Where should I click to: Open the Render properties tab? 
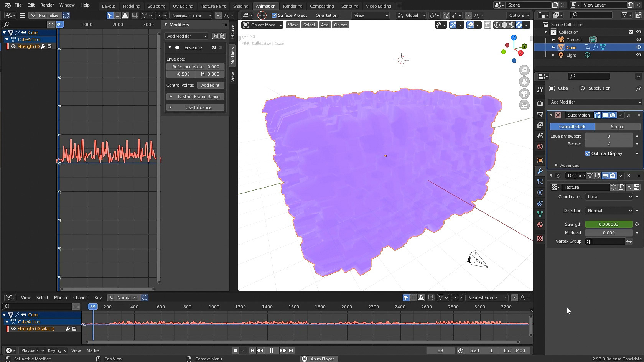(540, 104)
